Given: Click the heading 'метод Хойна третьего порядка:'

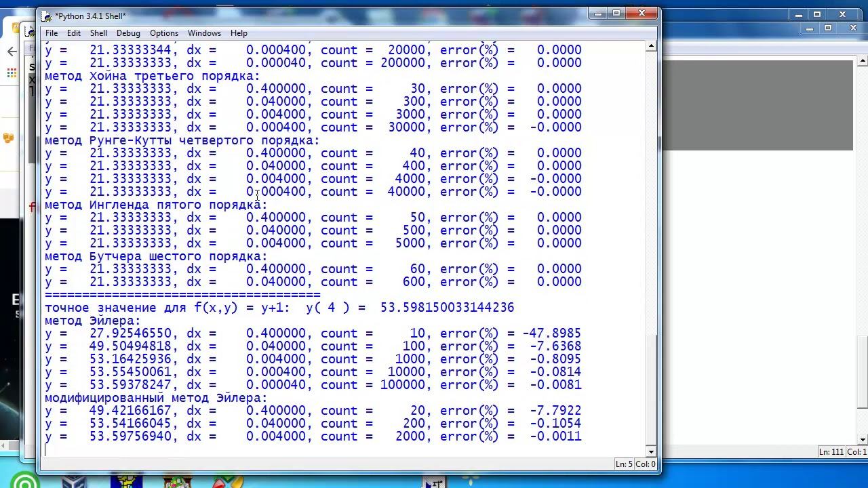Looking at the screenshot, I should pyautogui.click(x=153, y=76).
